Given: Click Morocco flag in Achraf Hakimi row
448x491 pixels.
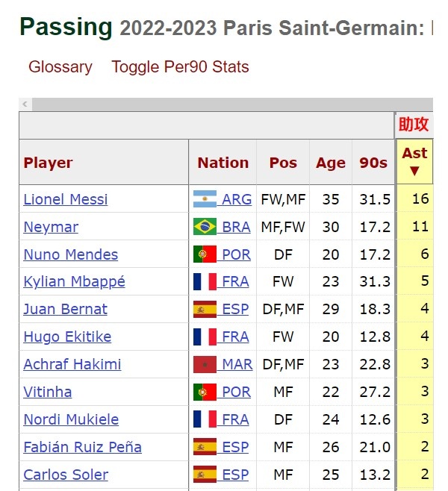Looking at the screenshot, I should (x=205, y=364).
